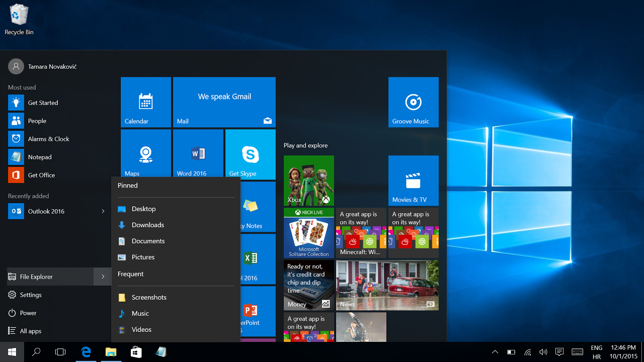Select Downloads from the pinned list
The height and width of the screenshot is (362, 644).
click(x=148, y=225)
